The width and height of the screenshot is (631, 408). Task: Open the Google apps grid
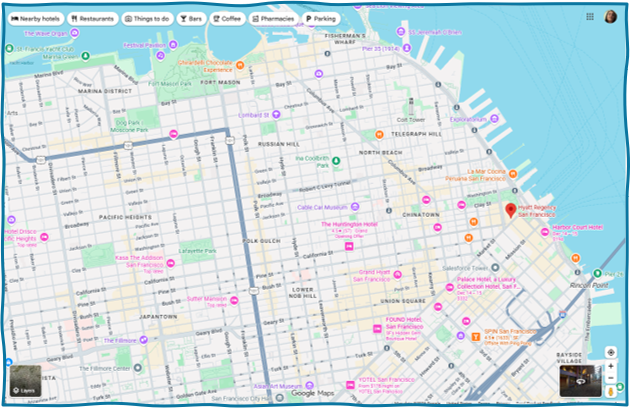click(590, 16)
